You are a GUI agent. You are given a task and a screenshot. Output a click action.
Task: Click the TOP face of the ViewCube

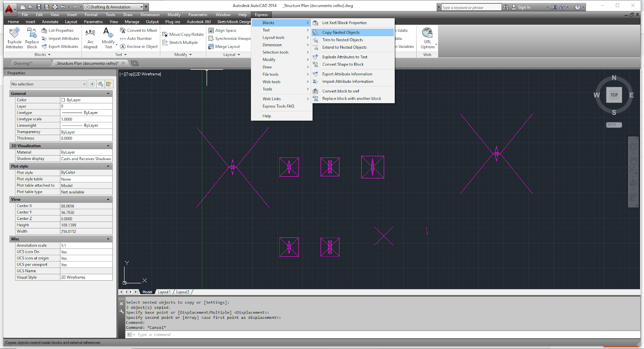point(614,95)
